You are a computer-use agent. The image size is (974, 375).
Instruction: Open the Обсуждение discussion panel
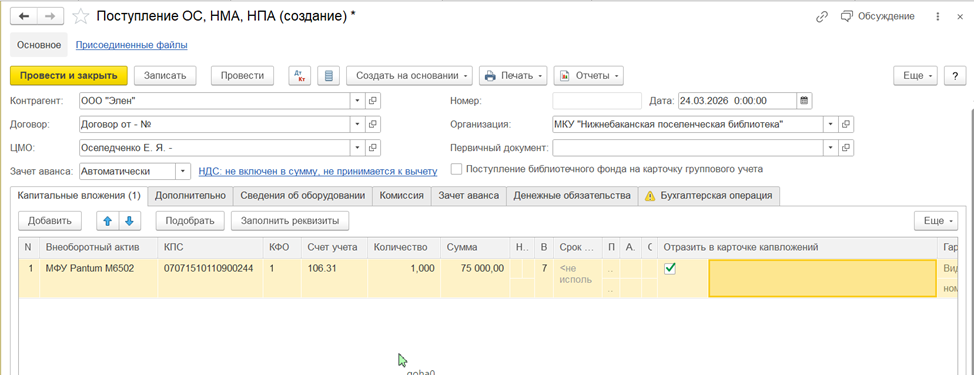coord(877,17)
